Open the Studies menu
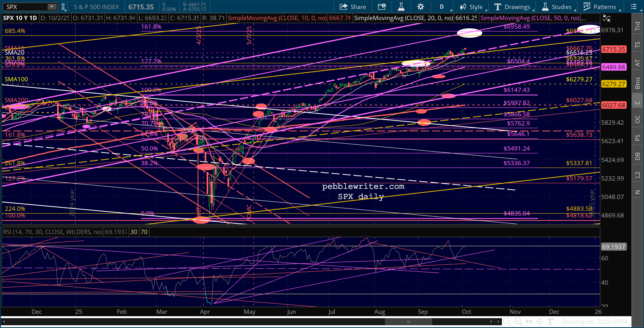Viewport: 644px width, 328px height. coord(558,7)
